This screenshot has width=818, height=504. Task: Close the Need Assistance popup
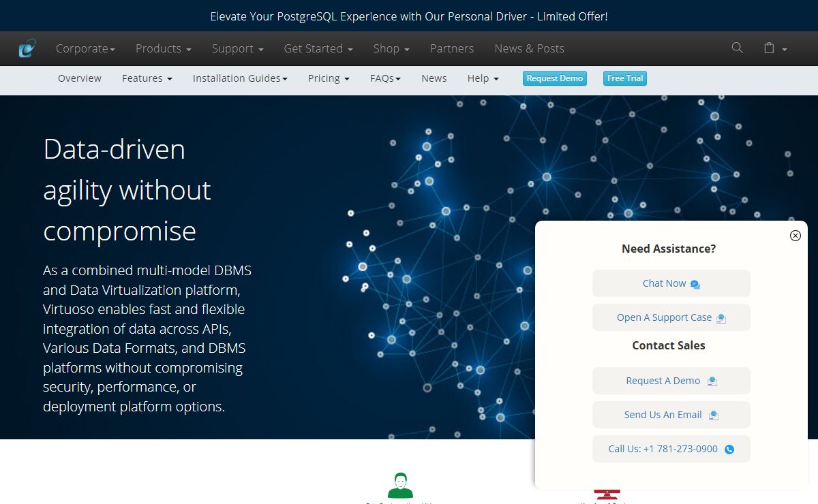pos(795,236)
